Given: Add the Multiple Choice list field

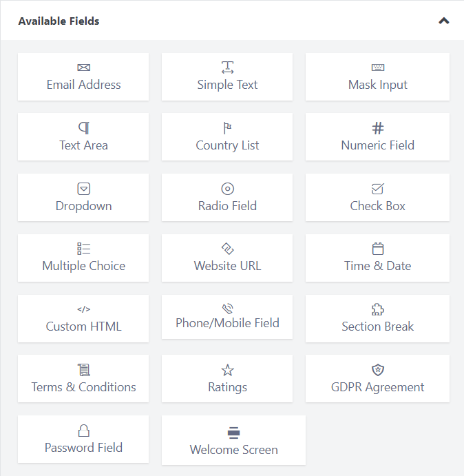Looking at the screenshot, I should [x=83, y=258].
